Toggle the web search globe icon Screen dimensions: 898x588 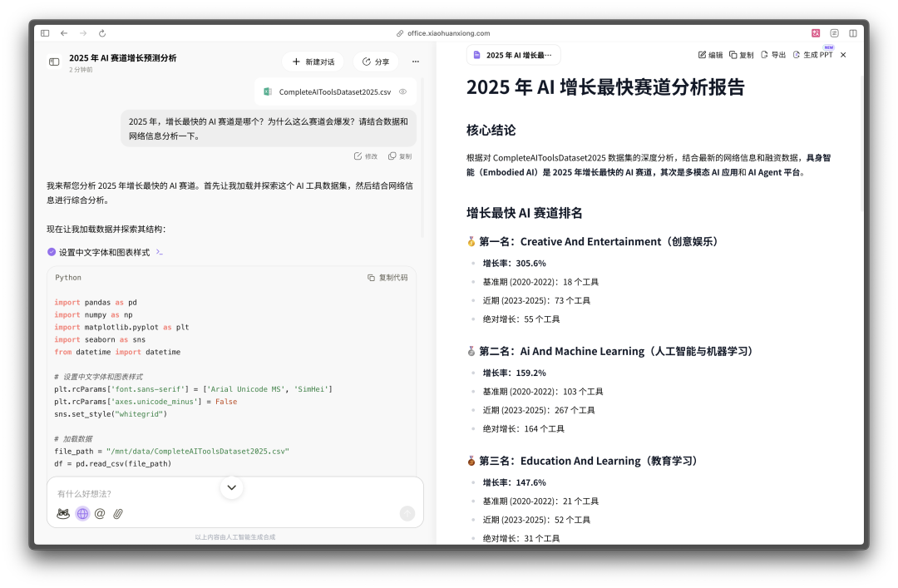pos(82,513)
